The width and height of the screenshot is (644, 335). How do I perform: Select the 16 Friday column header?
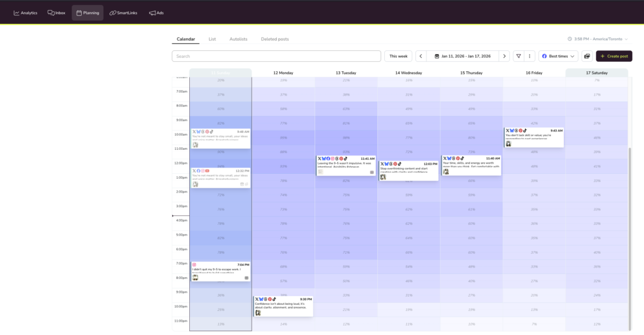point(534,73)
